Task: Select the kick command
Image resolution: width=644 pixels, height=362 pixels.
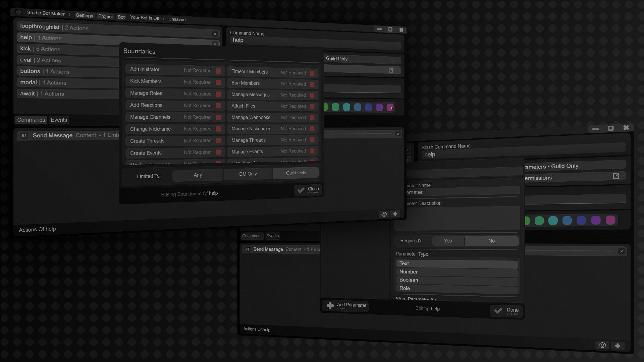Action: click(x=68, y=49)
